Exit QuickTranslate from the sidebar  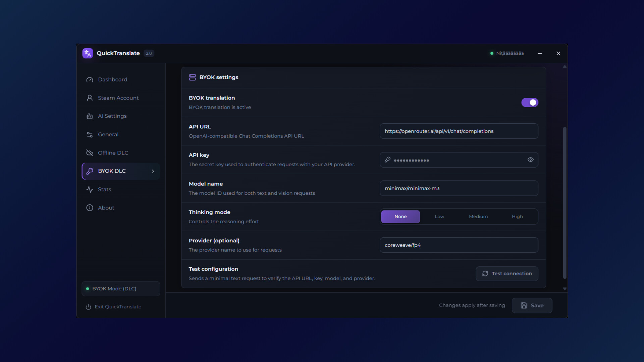(x=113, y=307)
